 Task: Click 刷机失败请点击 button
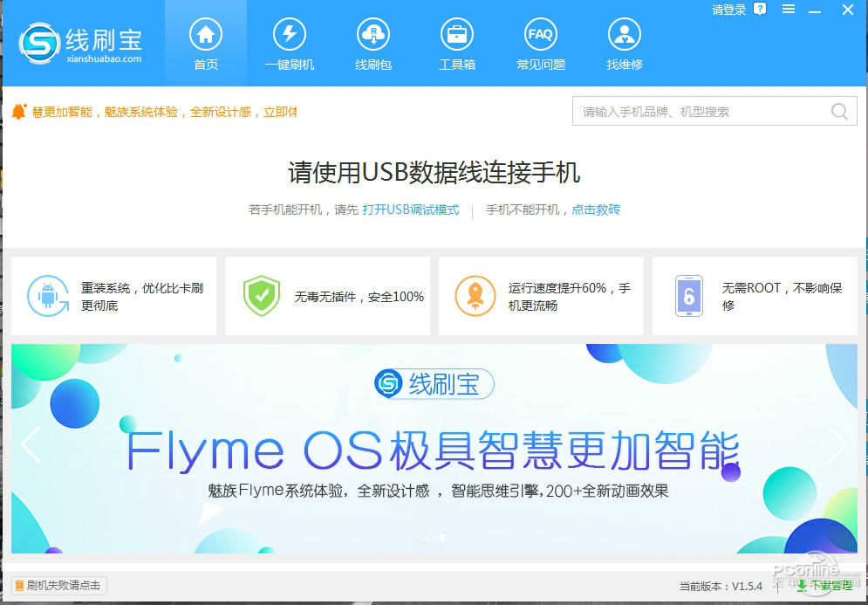coord(58,586)
